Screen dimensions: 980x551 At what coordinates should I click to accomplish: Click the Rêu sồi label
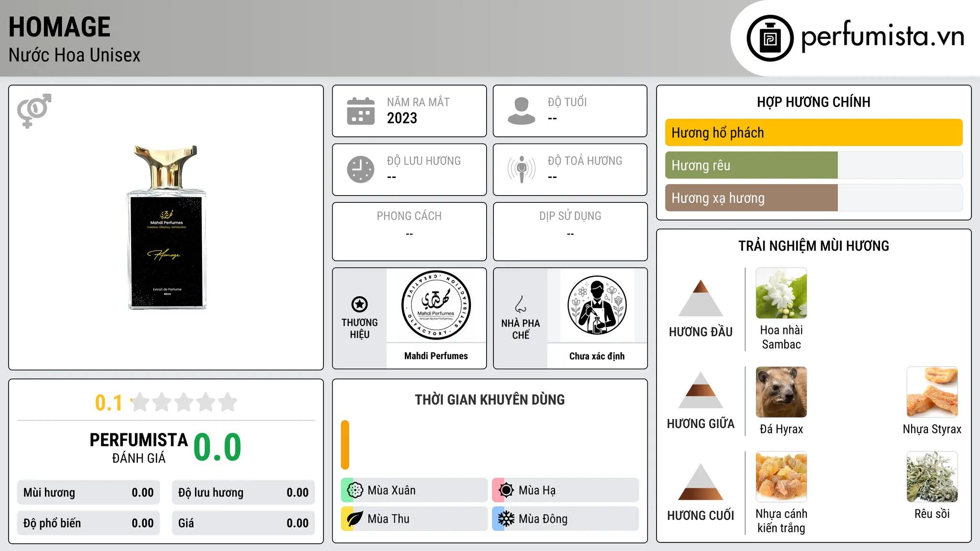(x=932, y=514)
